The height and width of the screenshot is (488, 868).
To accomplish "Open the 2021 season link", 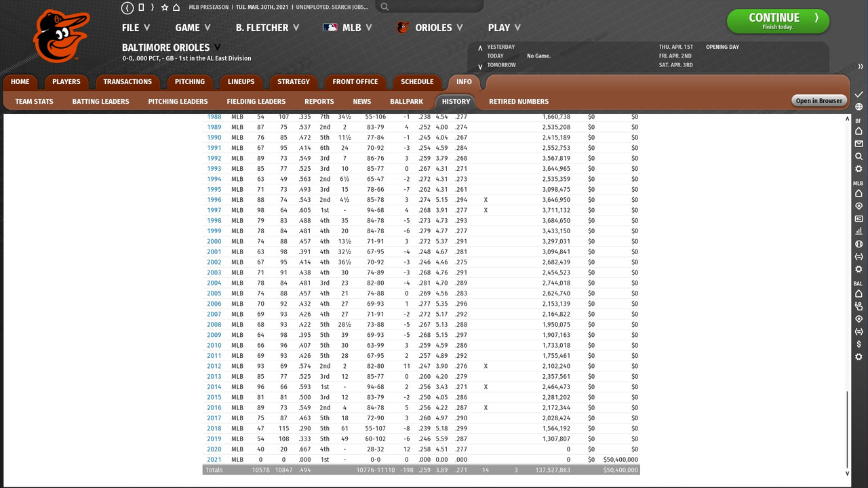I will [214, 460].
